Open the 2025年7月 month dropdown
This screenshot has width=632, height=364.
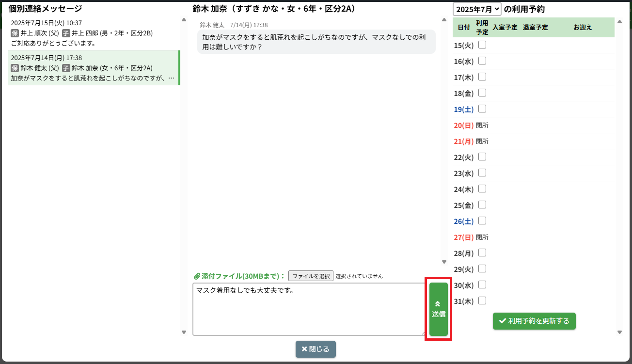(477, 9)
